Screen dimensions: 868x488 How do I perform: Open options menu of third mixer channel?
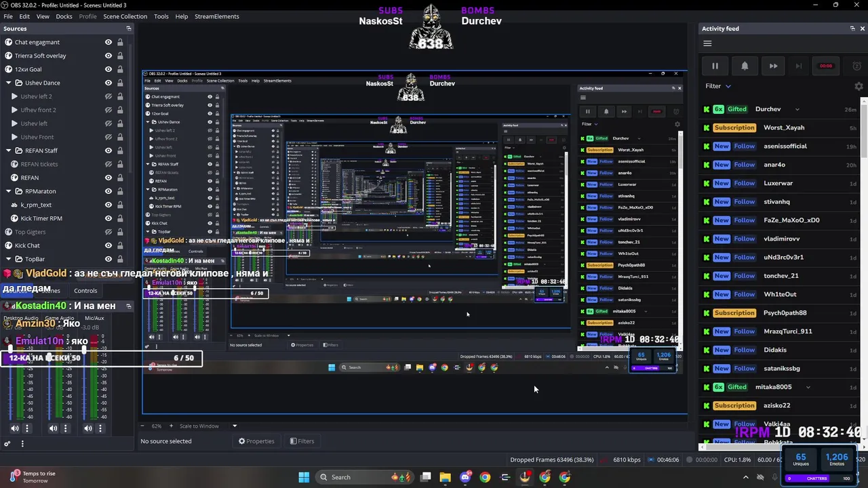click(100, 428)
